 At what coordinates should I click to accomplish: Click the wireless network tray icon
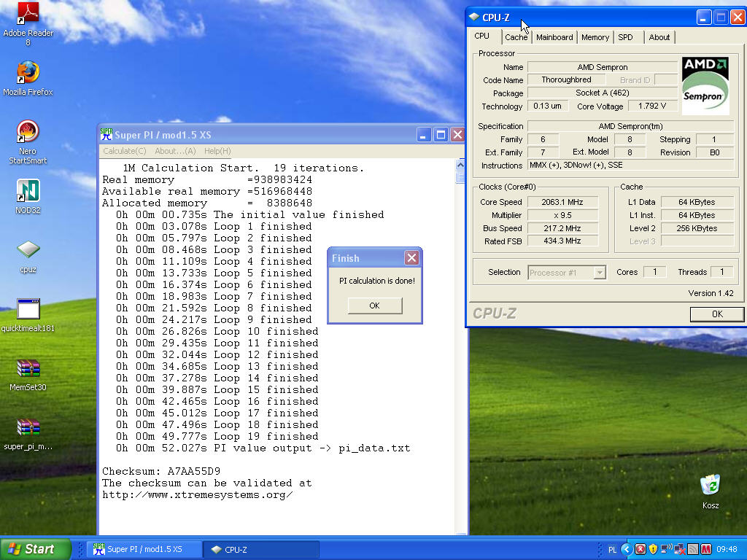click(x=666, y=550)
